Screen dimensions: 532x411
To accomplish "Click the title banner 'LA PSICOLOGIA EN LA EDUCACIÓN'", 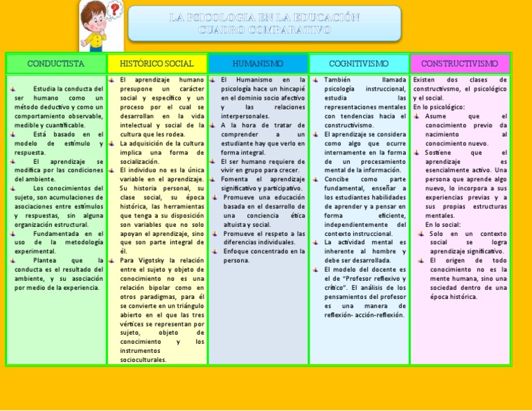I will (265, 24).
